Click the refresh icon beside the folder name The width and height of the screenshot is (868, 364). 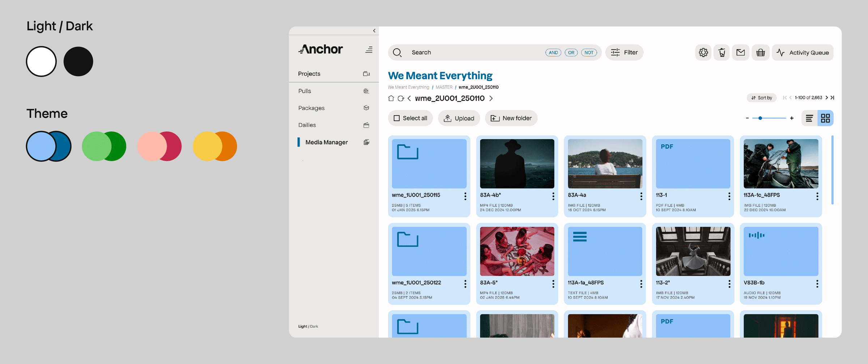(x=400, y=98)
